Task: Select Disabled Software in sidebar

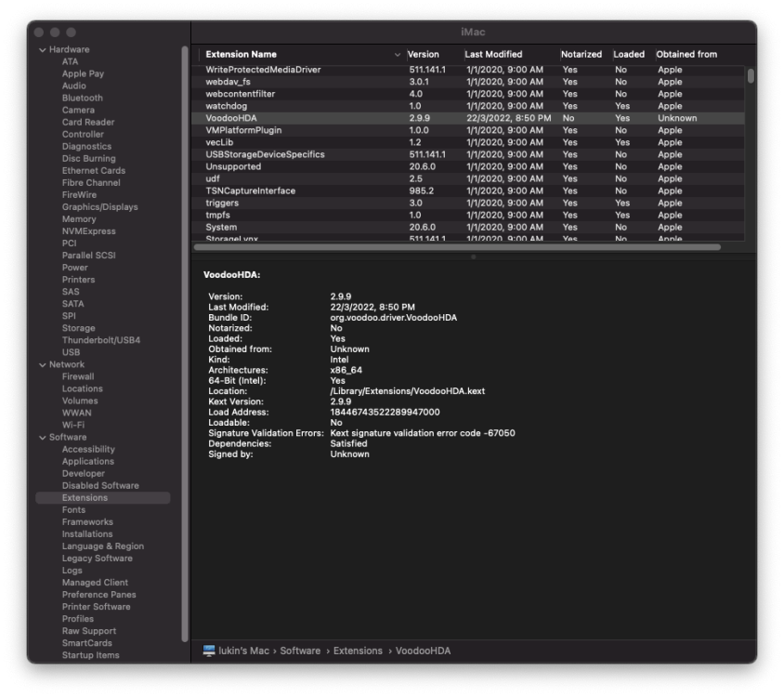Action: click(x=100, y=485)
